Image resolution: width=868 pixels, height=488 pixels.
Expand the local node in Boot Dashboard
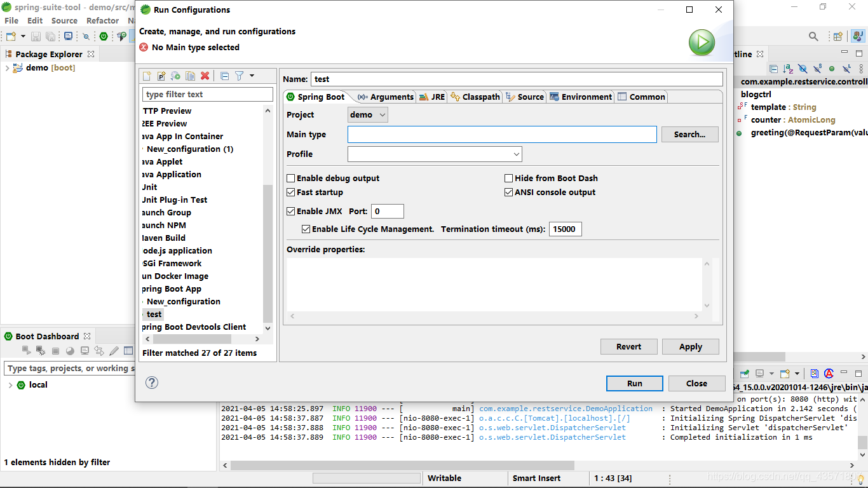coord(10,385)
